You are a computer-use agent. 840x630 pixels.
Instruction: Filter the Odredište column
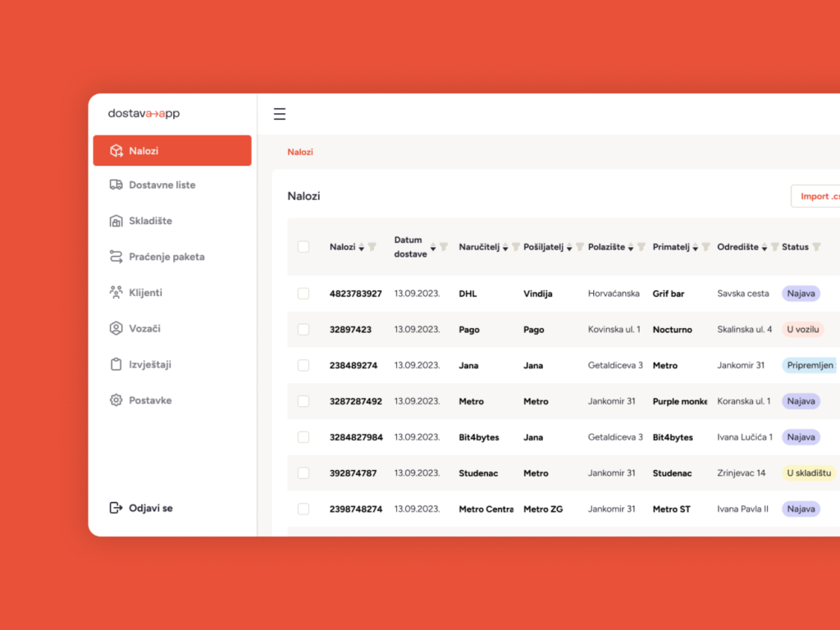(774, 247)
